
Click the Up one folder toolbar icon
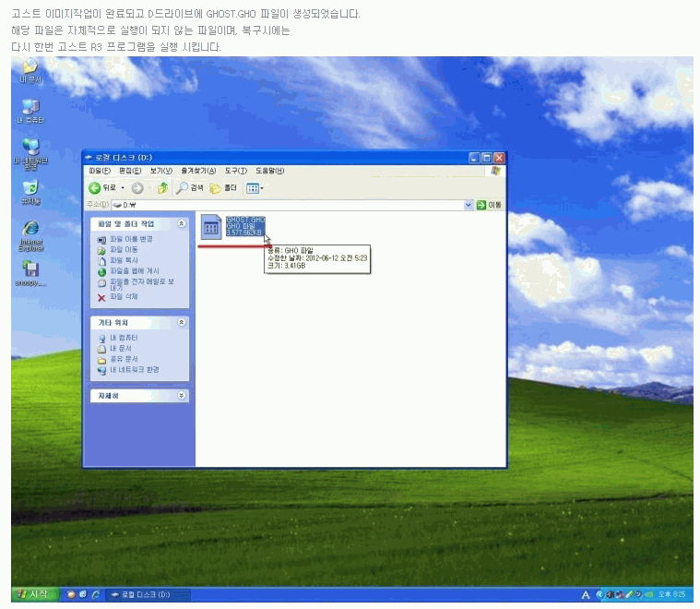162,188
